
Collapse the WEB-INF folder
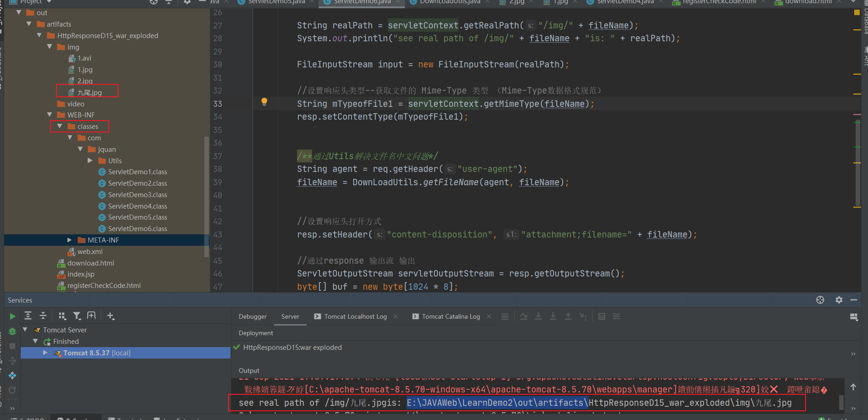pyautogui.click(x=50, y=115)
